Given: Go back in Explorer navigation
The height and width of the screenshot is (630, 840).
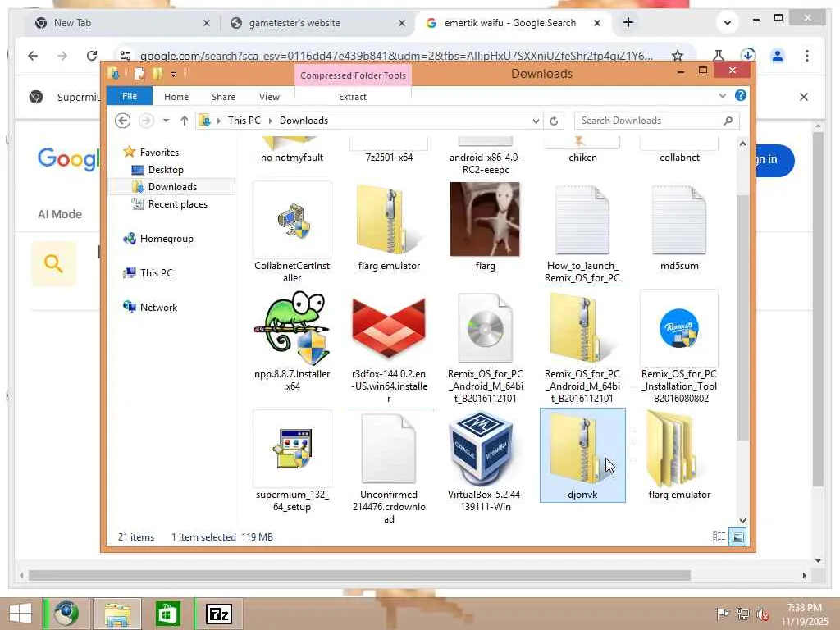Looking at the screenshot, I should click(123, 121).
